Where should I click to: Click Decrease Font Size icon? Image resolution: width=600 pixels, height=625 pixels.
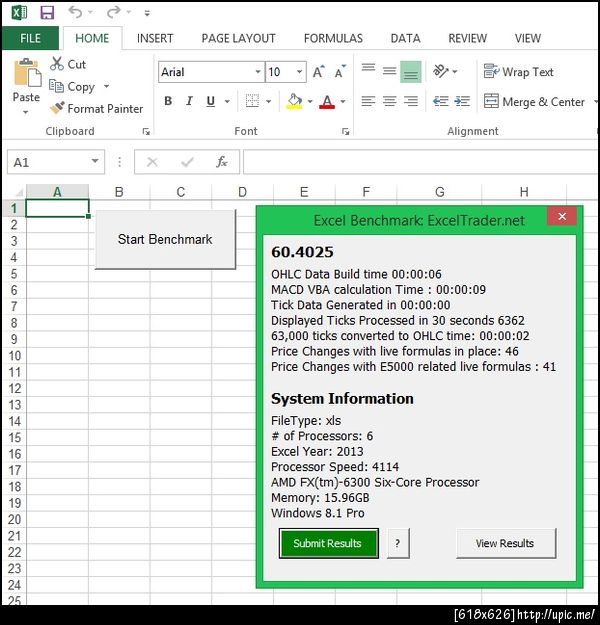click(x=340, y=72)
